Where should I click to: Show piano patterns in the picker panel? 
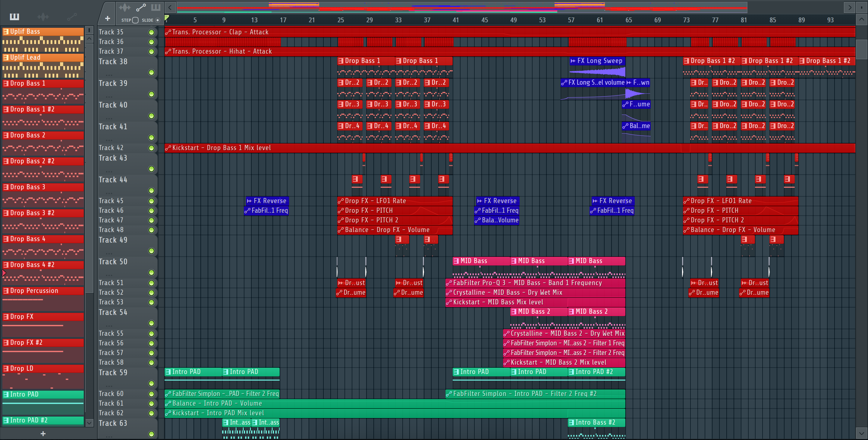[14, 17]
